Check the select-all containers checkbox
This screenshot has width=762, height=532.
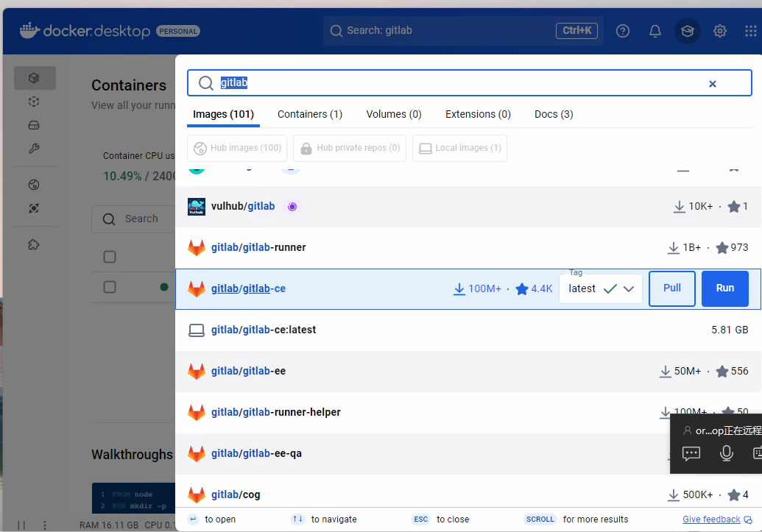110,257
